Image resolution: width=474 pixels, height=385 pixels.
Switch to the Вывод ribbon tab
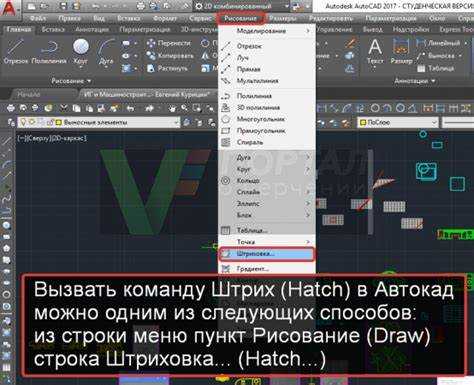(x=373, y=30)
